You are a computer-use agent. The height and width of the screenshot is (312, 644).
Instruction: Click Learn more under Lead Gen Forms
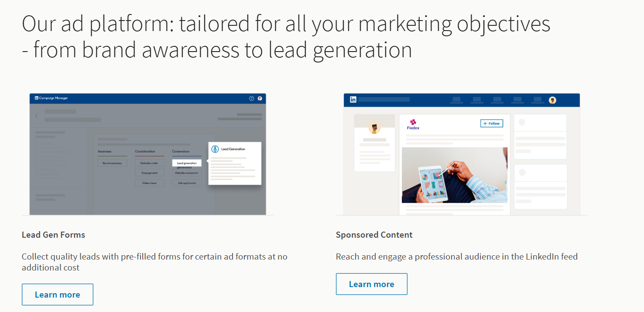click(x=58, y=295)
